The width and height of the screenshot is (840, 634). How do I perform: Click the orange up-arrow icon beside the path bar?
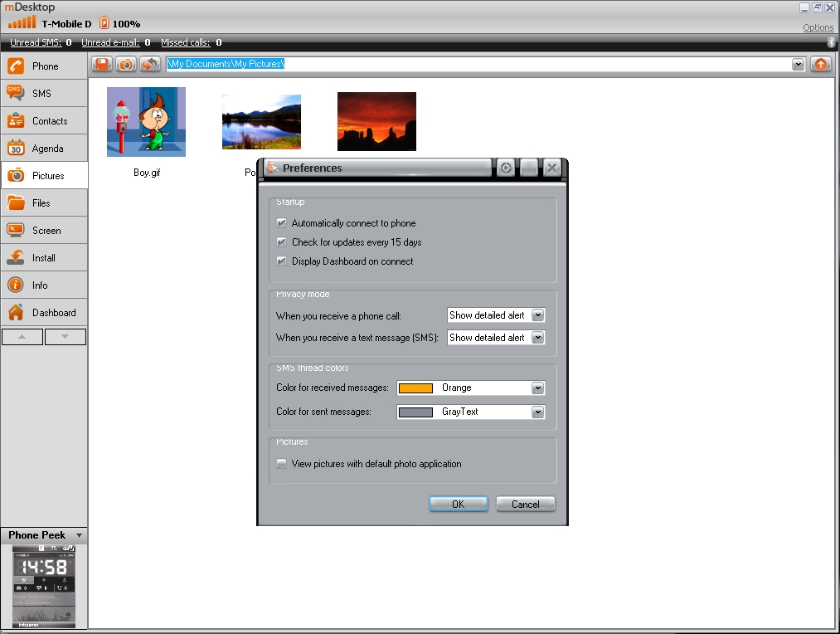(x=820, y=64)
